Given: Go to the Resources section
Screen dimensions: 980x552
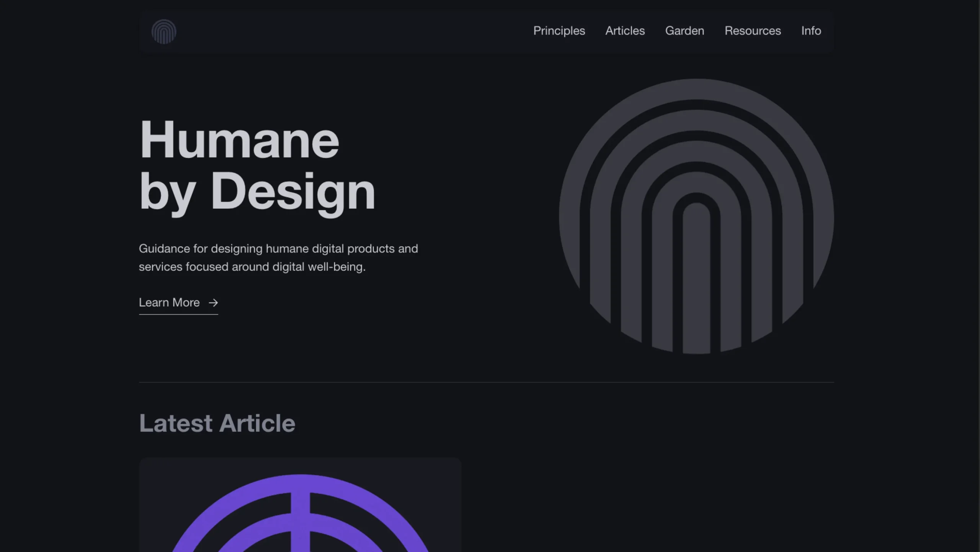Looking at the screenshot, I should (753, 31).
